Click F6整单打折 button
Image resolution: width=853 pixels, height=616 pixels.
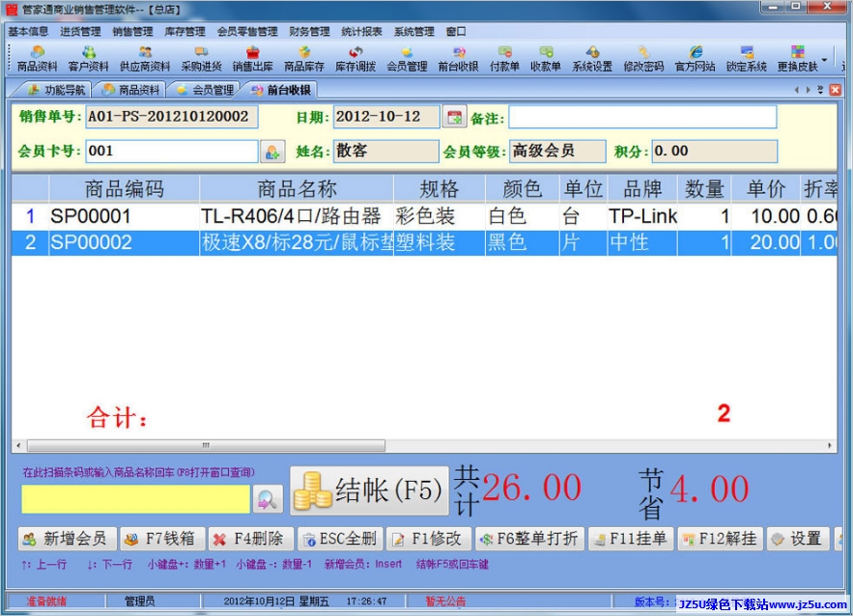(528, 539)
